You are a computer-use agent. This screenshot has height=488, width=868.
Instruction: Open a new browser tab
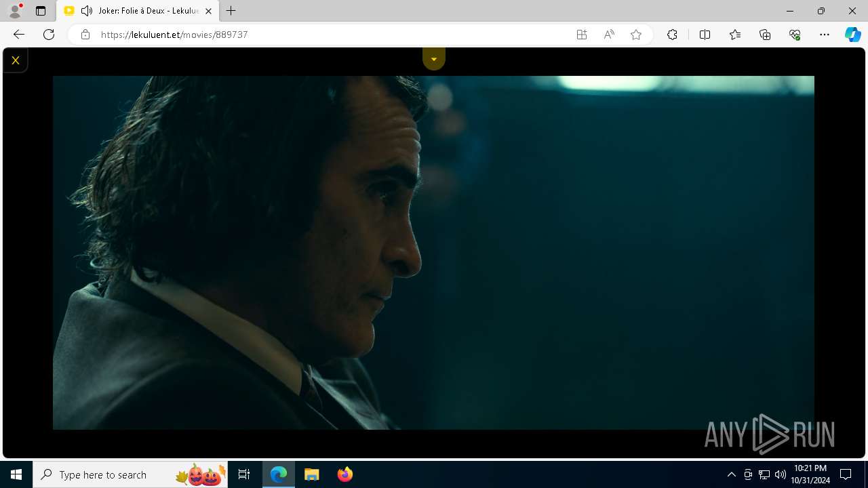[x=231, y=11]
